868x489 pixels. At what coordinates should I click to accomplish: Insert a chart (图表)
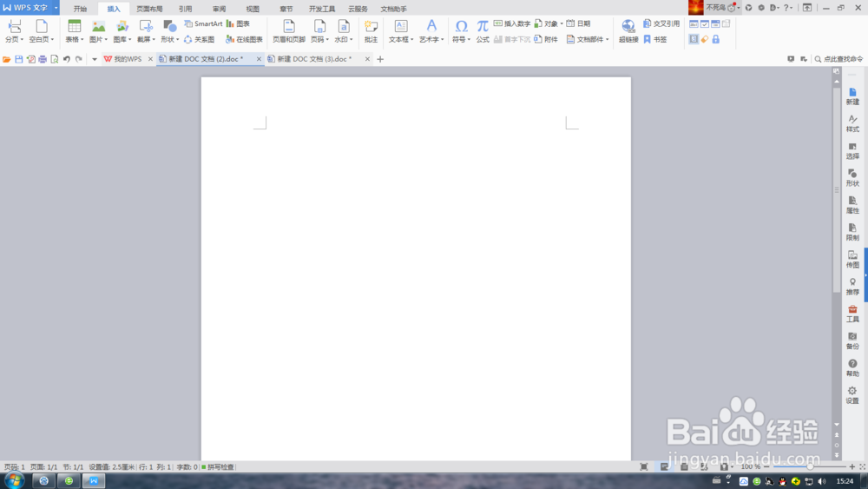tap(238, 23)
